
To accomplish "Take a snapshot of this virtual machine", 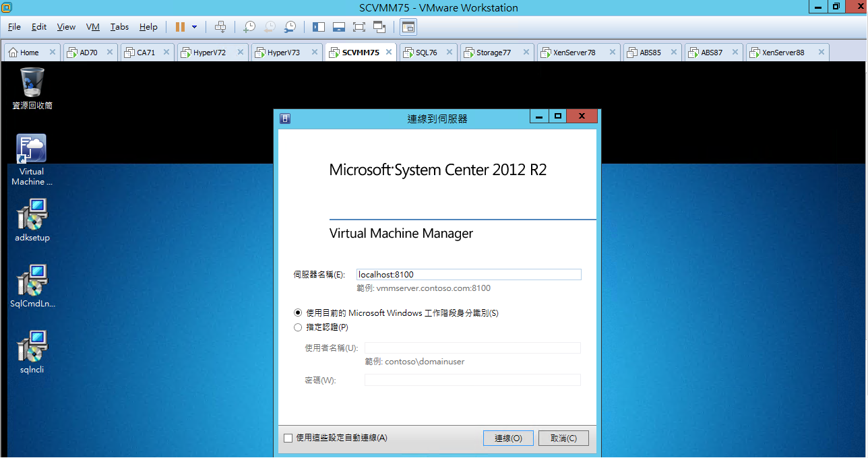I will pyautogui.click(x=249, y=27).
